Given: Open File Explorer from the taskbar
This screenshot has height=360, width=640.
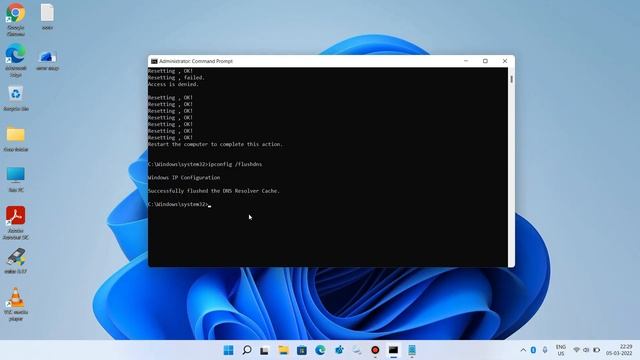Looking at the screenshot, I should [x=283, y=350].
